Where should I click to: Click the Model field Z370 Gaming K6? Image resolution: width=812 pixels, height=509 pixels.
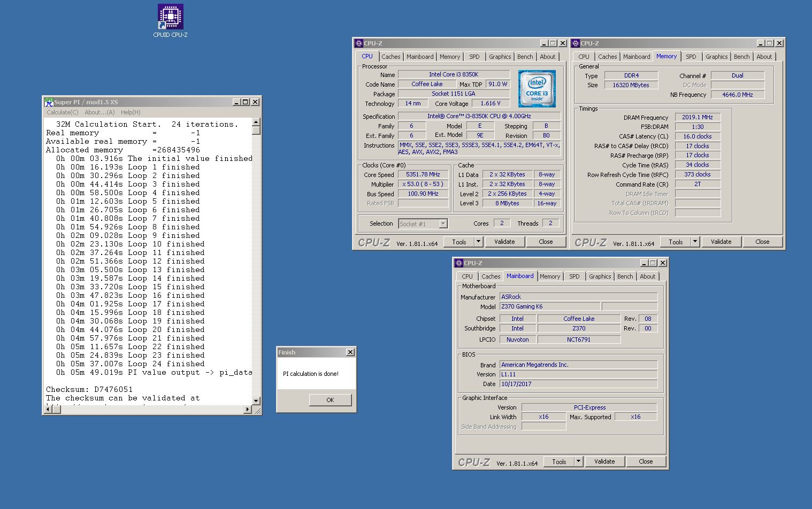tap(549, 306)
